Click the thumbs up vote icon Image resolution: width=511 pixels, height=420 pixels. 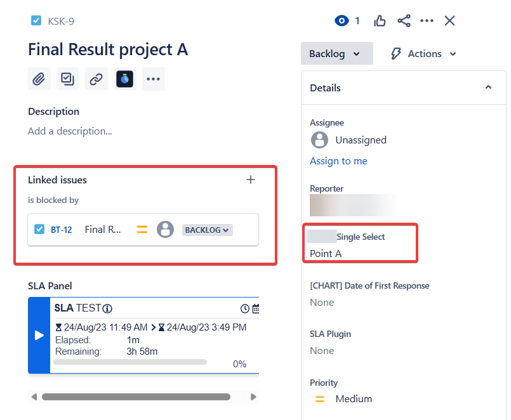coord(380,21)
